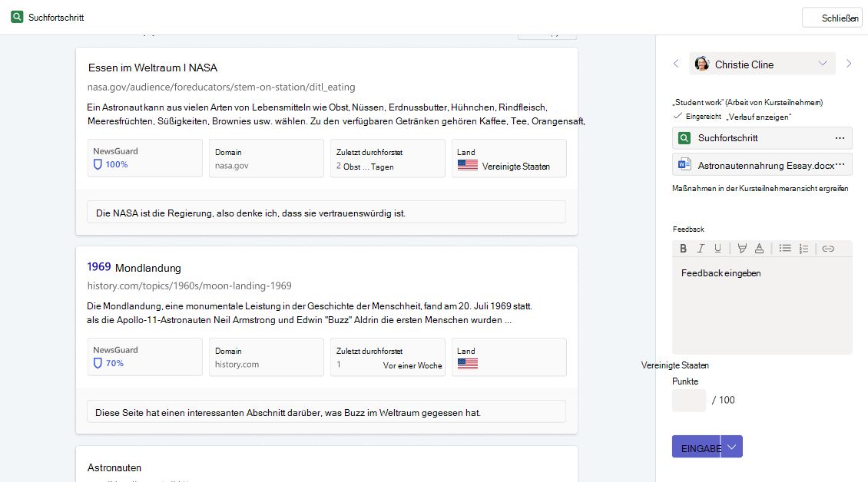Click the Suchfortschritt magnifier icon in header
This screenshot has height=482, width=868.
(x=17, y=17)
